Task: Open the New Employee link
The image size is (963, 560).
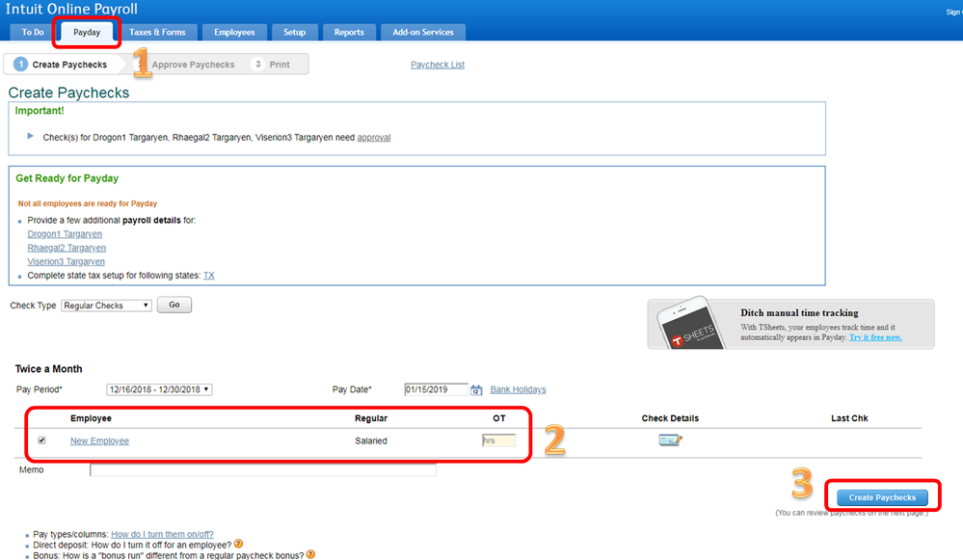Action: point(99,440)
